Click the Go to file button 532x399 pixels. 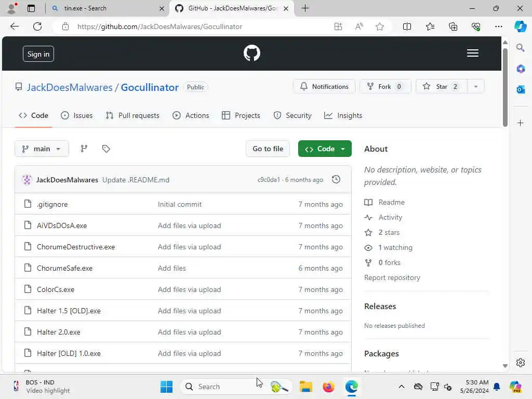(268, 149)
